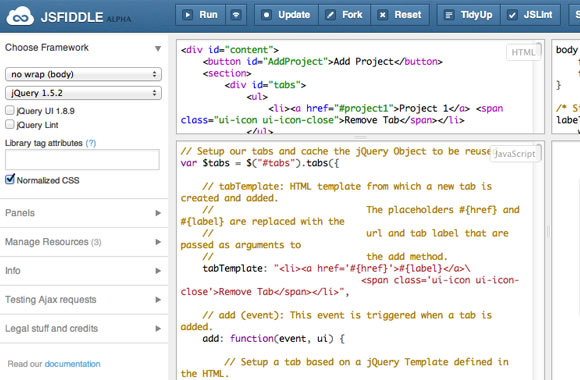The height and width of the screenshot is (380, 580).
Task: Expand the Info section
Action: [x=84, y=271]
